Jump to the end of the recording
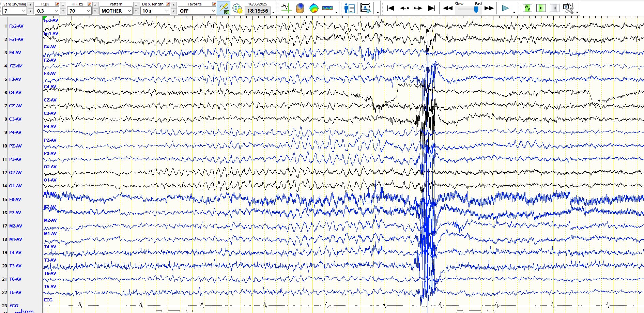The height and width of the screenshot is (313, 644). (432, 8)
